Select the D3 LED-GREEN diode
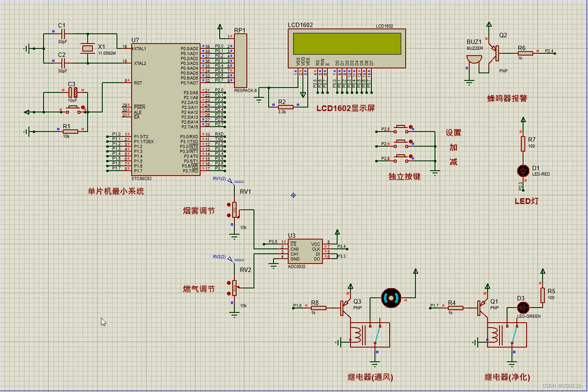The image size is (588, 392). [523, 308]
